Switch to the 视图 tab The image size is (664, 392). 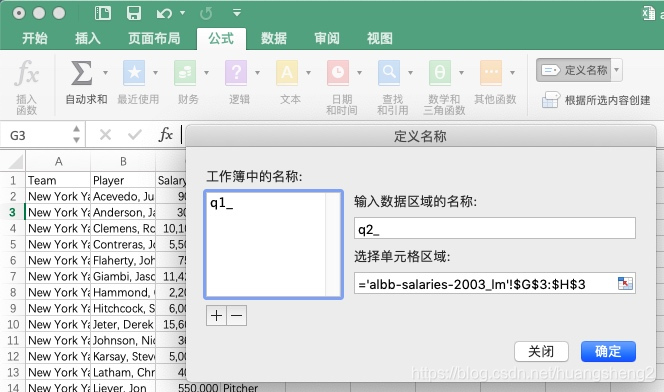coord(380,39)
